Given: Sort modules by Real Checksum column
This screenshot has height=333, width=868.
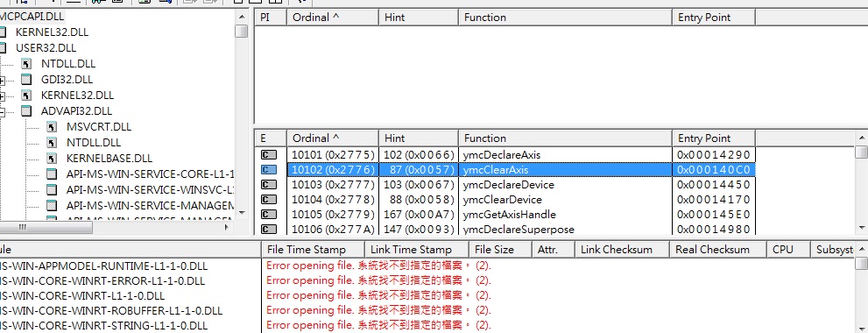Looking at the screenshot, I should click(x=718, y=250).
